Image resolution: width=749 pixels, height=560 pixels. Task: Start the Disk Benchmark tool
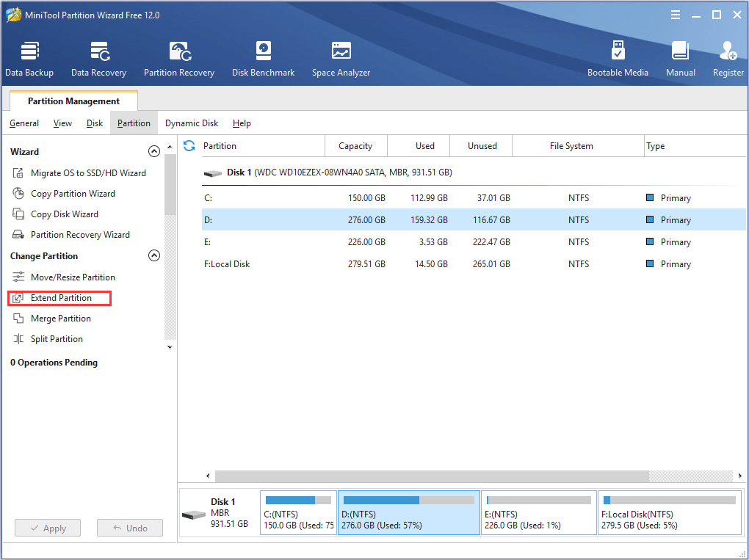coord(263,59)
